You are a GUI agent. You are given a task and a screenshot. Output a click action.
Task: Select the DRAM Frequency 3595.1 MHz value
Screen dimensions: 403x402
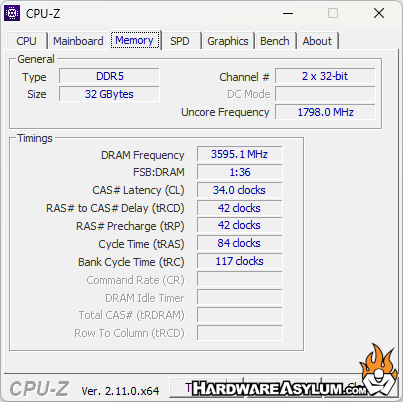click(x=239, y=154)
